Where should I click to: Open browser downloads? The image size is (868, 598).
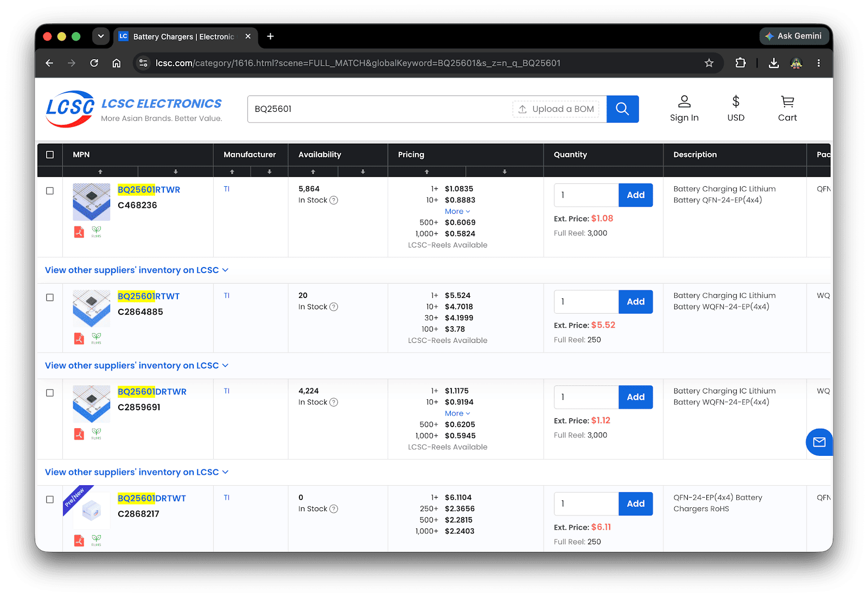[774, 63]
